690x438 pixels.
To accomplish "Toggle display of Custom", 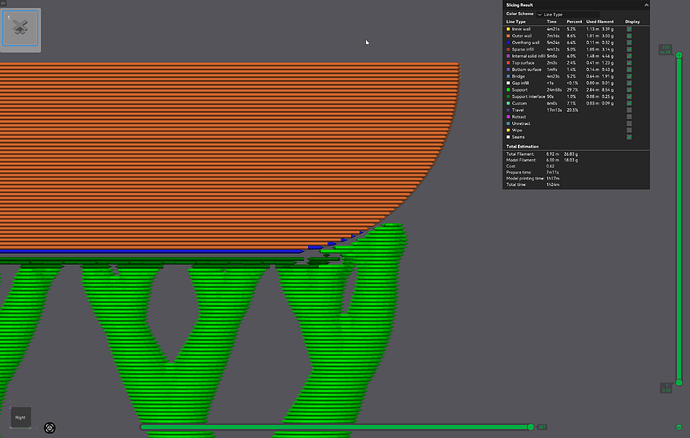I will click(x=629, y=103).
